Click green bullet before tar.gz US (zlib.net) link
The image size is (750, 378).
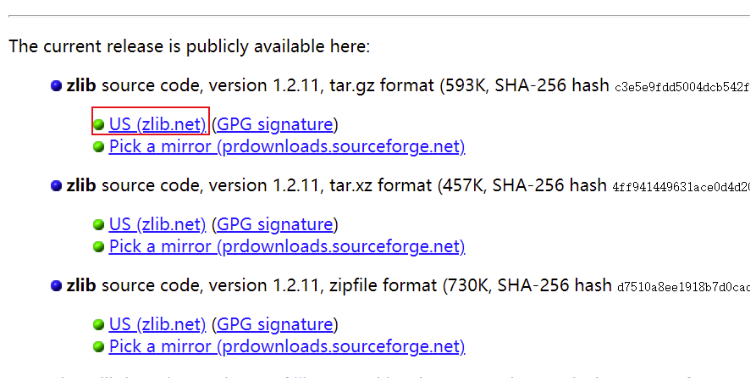(99, 125)
